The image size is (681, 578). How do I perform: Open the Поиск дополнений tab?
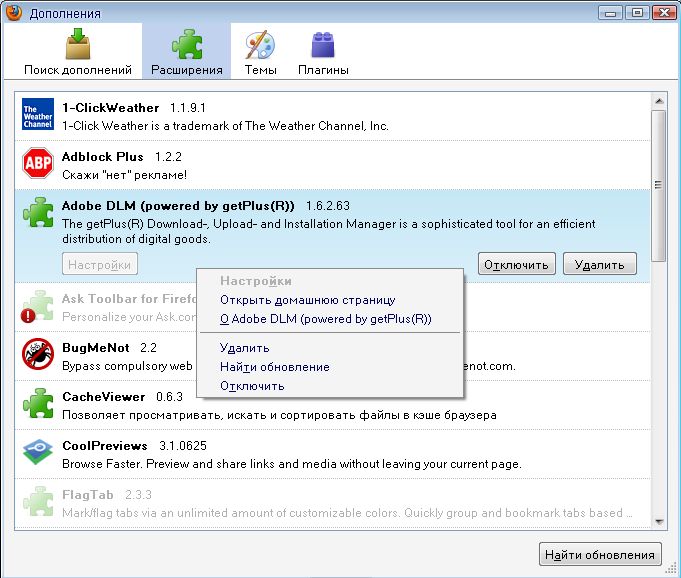click(x=78, y=51)
